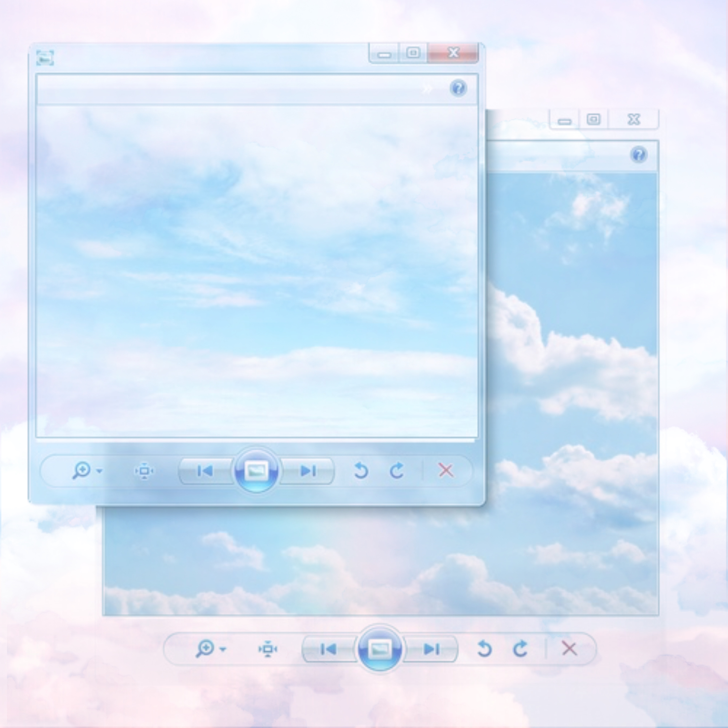Rotate counterclockwise in front window

point(361,471)
